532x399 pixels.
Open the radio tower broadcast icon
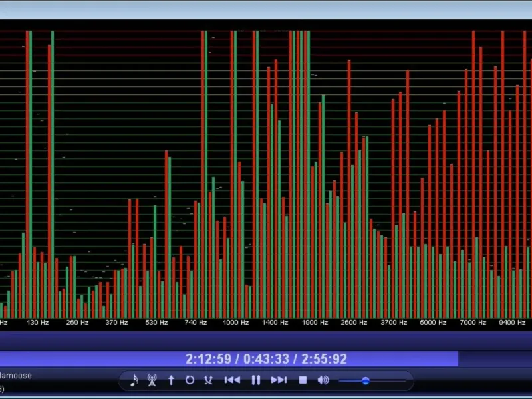click(x=152, y=380)
